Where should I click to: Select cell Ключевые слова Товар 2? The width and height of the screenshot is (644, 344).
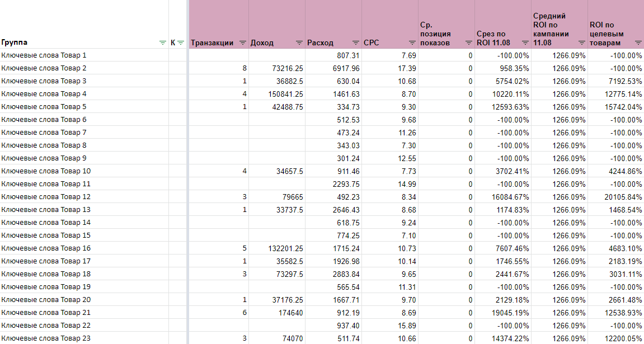point(84,68)
